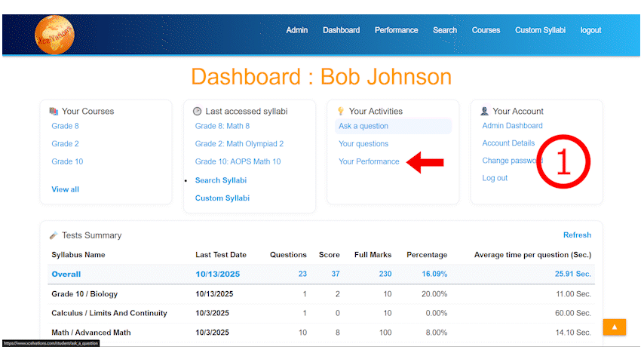Open Grade 10: AOPS Math 10 syllabus
The width and height of the screenshot is (644, 362).
pyautogui.click(x=238, y=161)
